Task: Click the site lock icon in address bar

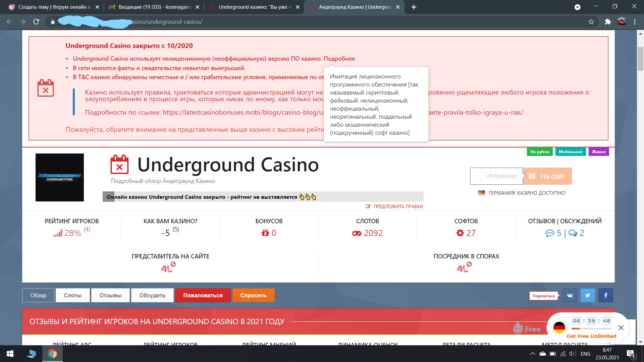Action: point(53,22)
